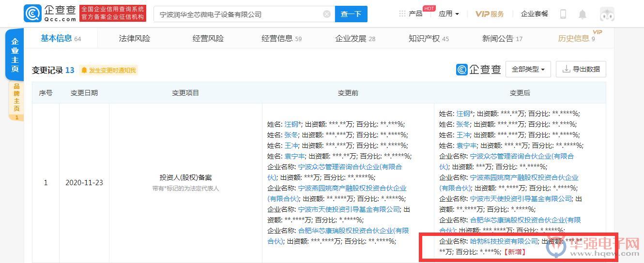Switch to 企业发展 tab
This screenshot has width=644, height=263.
355,38
